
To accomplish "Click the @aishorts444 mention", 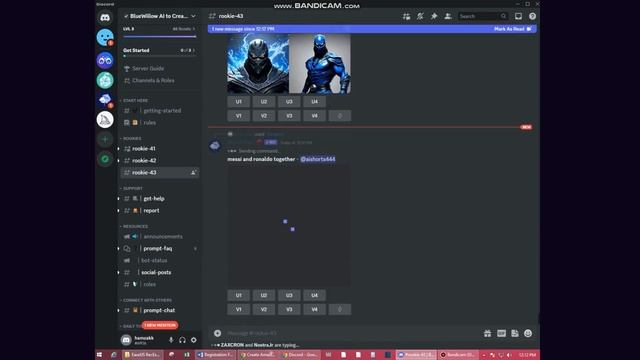I will (x=318, y=159).
